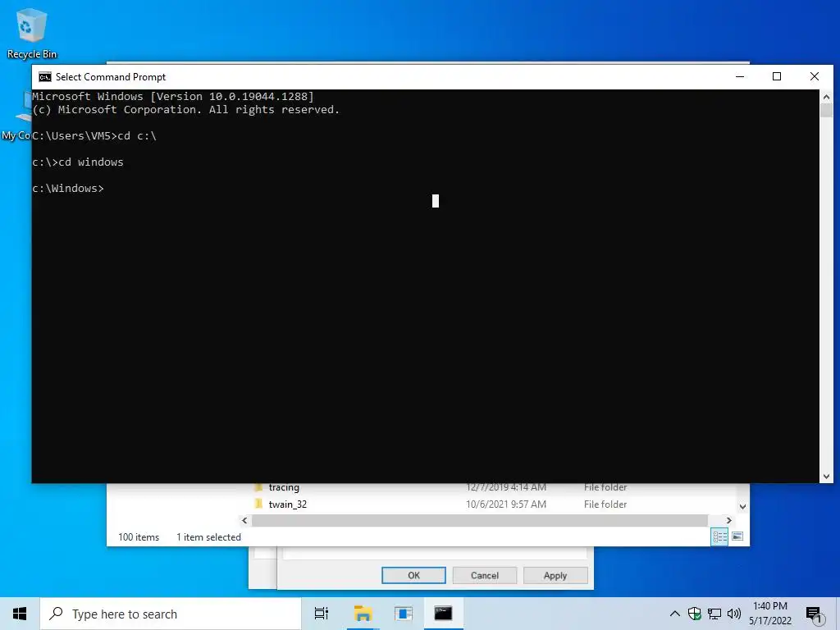840x630 pixels.
Task: Minimize the Command Prompt window
Action: click(740, 76)
